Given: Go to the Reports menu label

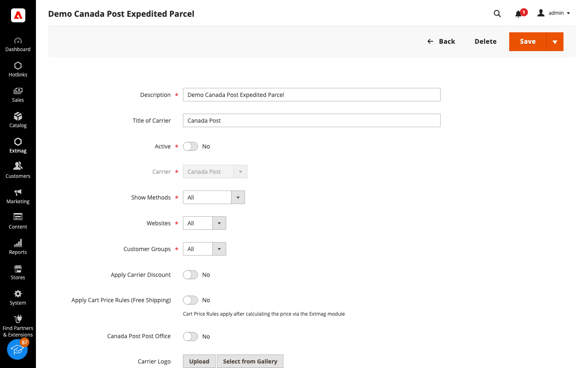Looking at the screenshot, I should click(x=18, y=252).
